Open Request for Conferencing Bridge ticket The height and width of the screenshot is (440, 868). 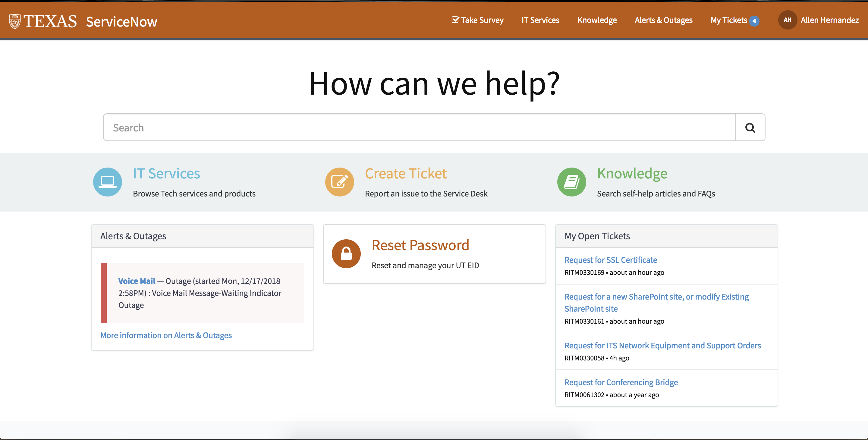pyautogui.click(x=621, y=382)
